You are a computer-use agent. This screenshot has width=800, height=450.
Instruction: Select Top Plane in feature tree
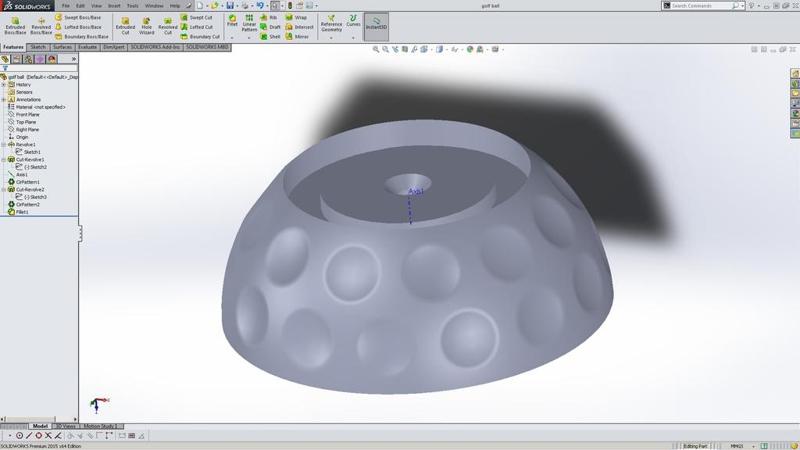[21, 122]
